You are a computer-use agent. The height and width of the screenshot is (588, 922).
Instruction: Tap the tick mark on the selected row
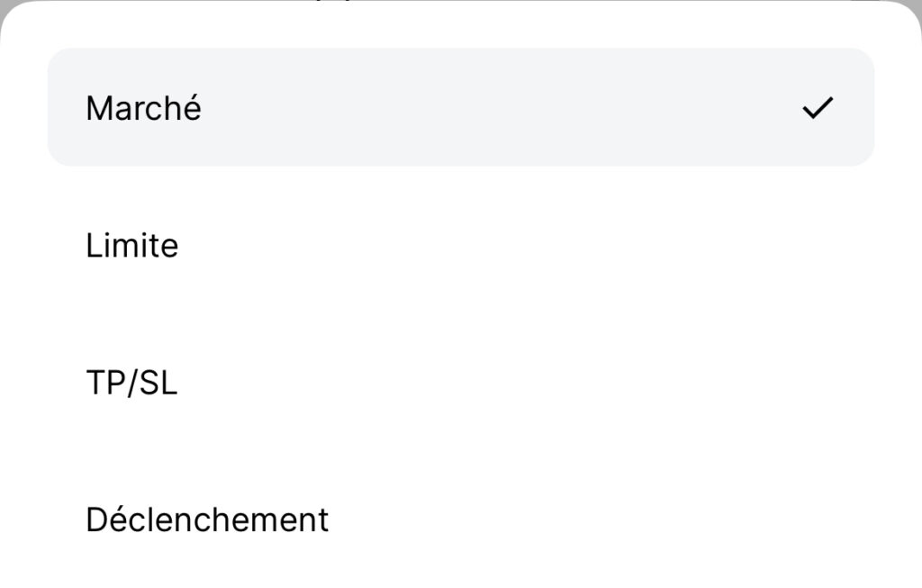[818, 109]
